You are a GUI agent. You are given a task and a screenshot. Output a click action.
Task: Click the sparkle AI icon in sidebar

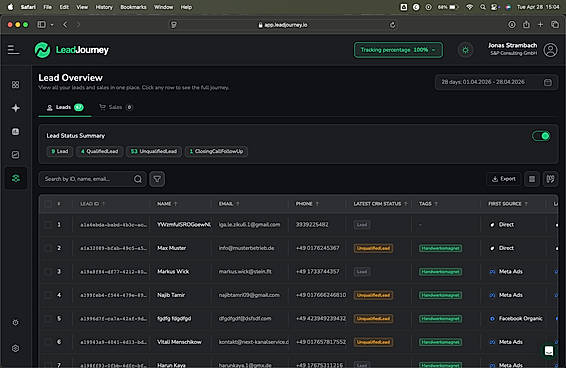click(x=16, y=108)
